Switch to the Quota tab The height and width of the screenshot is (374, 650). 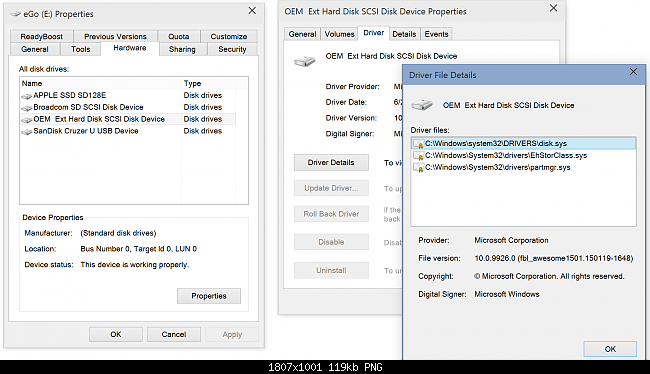tap(179, 36)
